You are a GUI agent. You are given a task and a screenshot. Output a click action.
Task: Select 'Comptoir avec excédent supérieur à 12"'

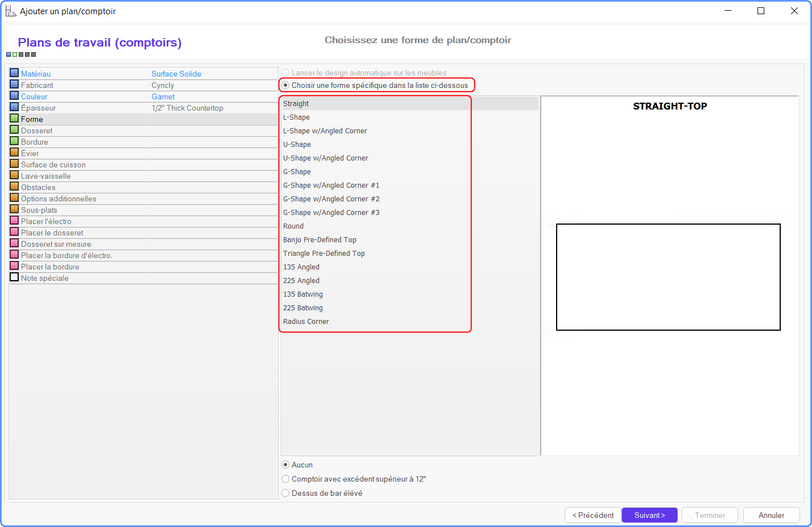[x=285, y=479]
